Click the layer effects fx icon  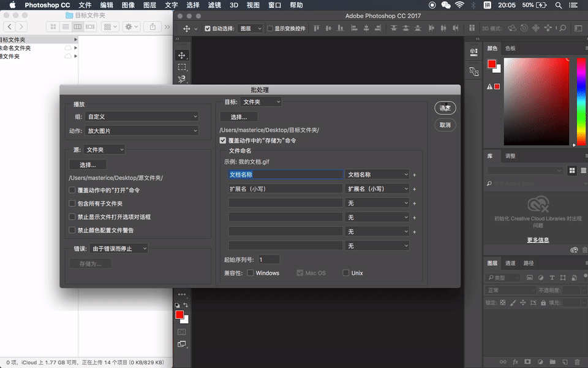[515, 362]
